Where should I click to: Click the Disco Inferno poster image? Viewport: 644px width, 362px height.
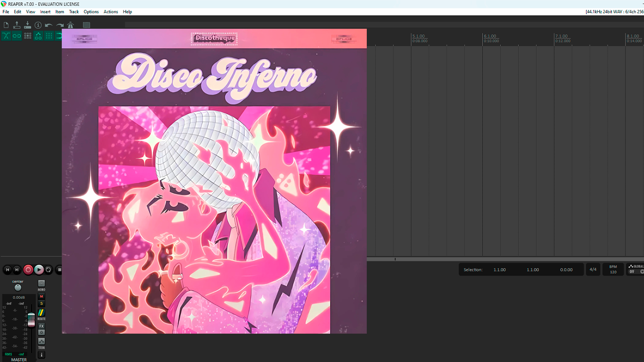214,181
